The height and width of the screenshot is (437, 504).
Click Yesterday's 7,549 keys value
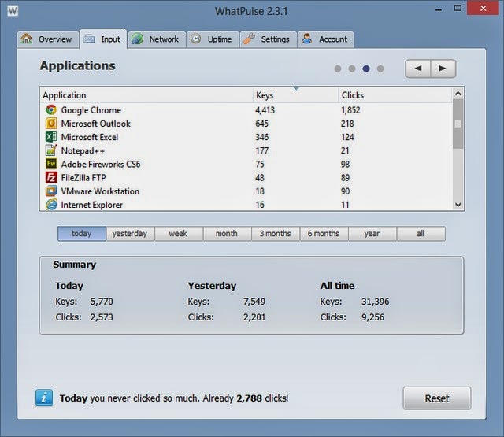tap(254, 302)
